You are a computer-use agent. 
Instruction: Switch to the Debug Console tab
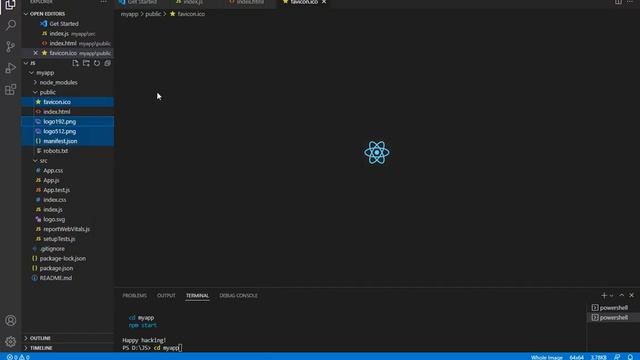click(x=238, y=296)
